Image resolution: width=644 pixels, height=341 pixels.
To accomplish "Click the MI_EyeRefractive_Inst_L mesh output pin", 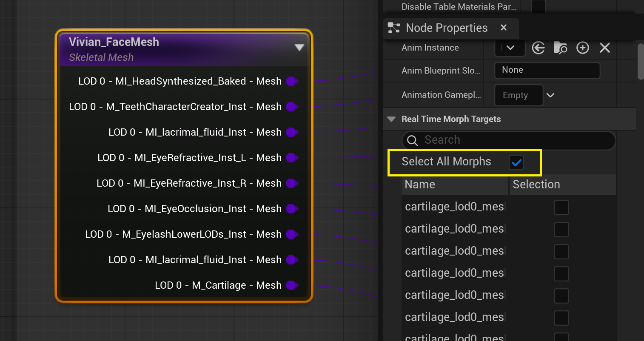I will 292,158.
